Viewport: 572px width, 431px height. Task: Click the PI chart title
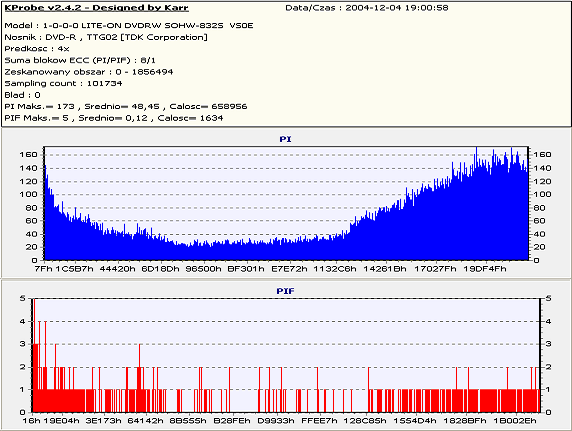coord(285,139)
